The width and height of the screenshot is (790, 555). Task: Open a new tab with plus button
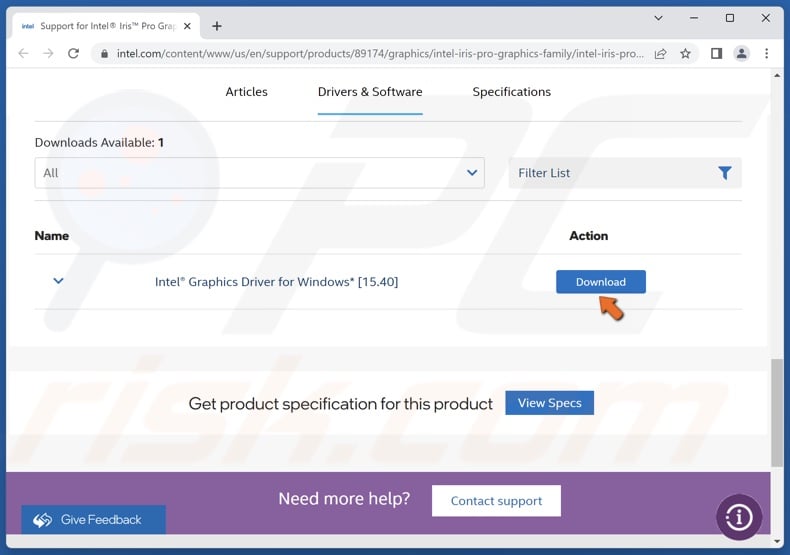click(x=217, y=26)
